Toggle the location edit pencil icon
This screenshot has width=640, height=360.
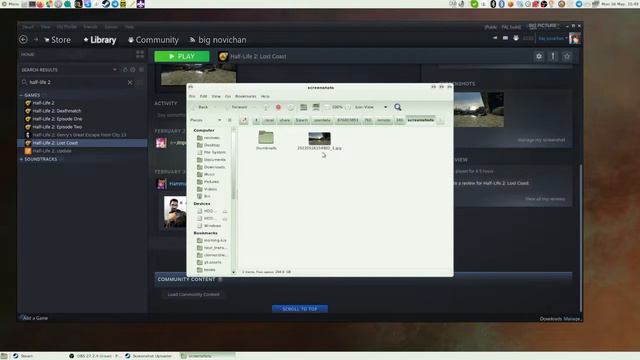click(244, 120)
